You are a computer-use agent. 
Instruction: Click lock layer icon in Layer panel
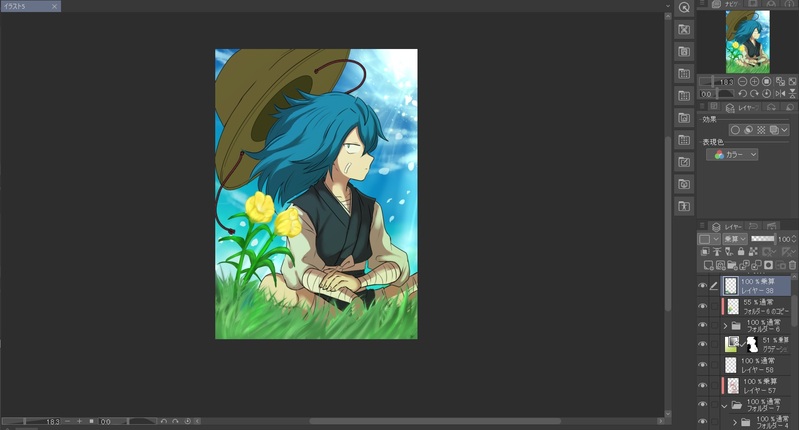(x=741, y=252)
